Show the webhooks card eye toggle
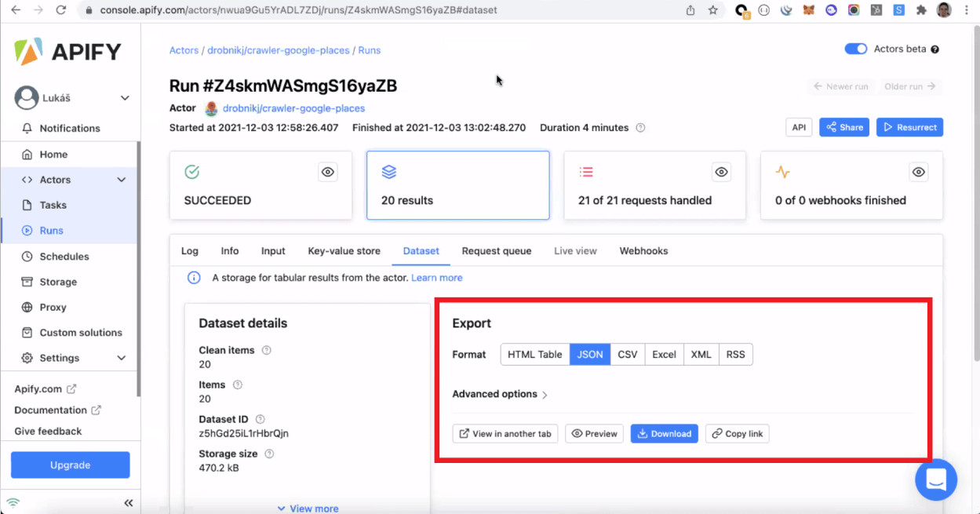The image size is (980, 514). point(919,172)
